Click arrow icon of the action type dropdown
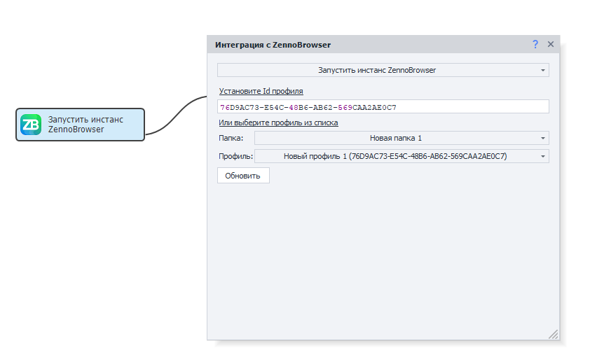The image size is (590, 364). pyautogui.click(x=543, y=71)
